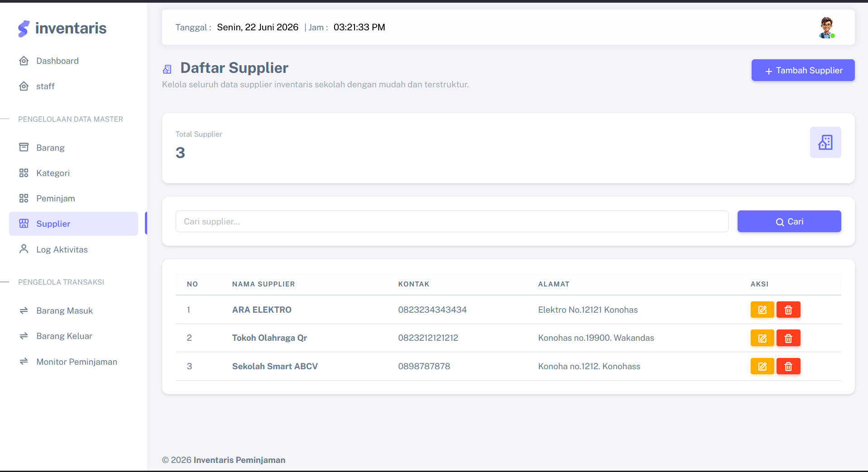Click the Monitor Peminjaman arrows icon

24,361
